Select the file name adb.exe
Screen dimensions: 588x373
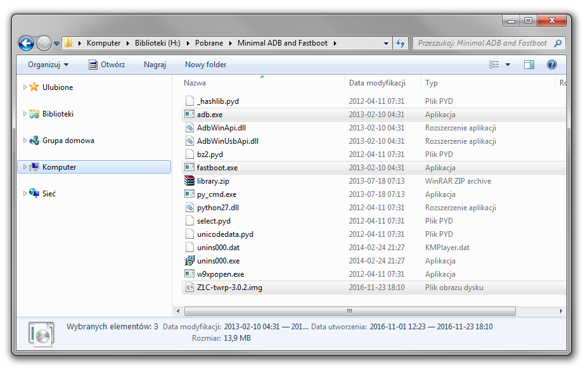pyautogui.click(x=210, y=115)
